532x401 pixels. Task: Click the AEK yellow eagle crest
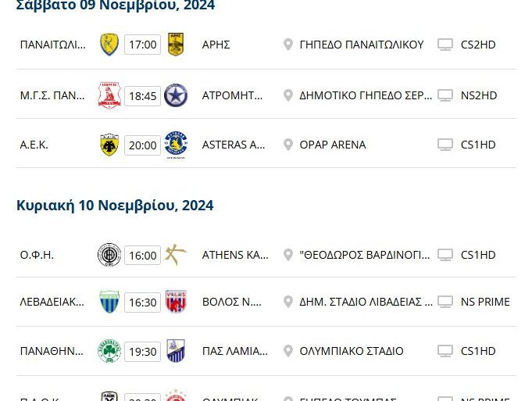[x=109, y=145]
